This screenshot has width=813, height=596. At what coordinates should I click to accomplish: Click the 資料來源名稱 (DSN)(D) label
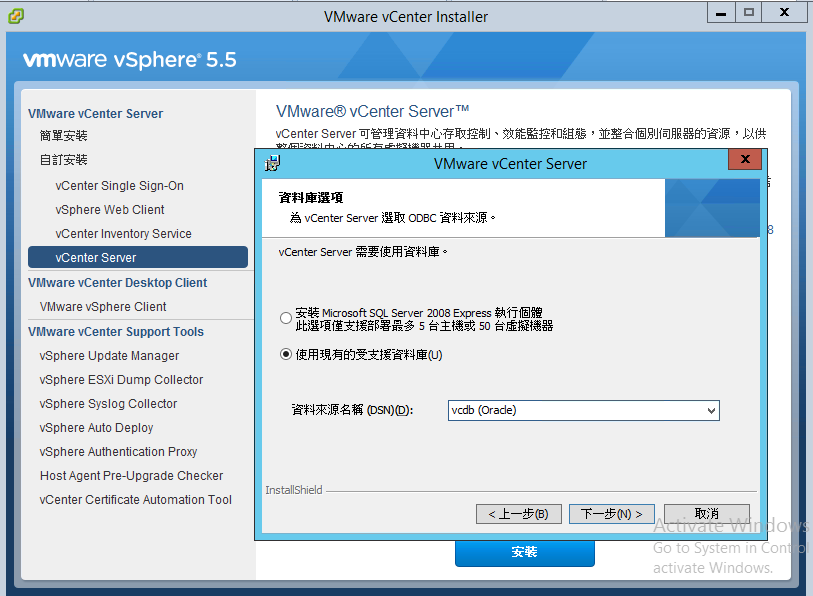pos(353,410)
